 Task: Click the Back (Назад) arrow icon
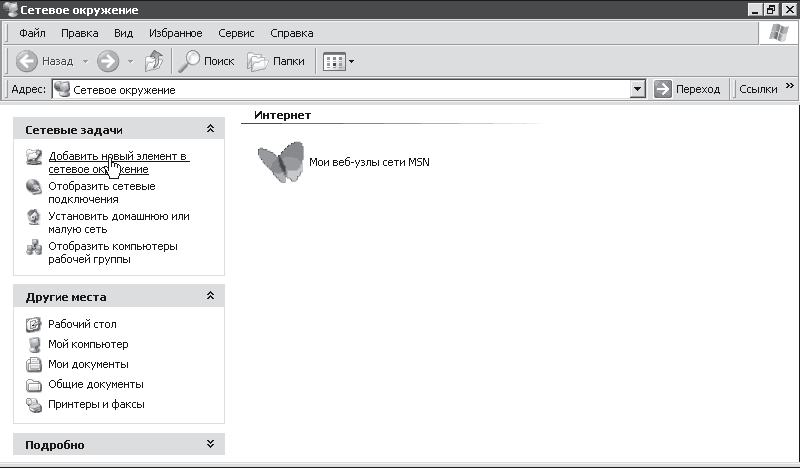point(27,61)
